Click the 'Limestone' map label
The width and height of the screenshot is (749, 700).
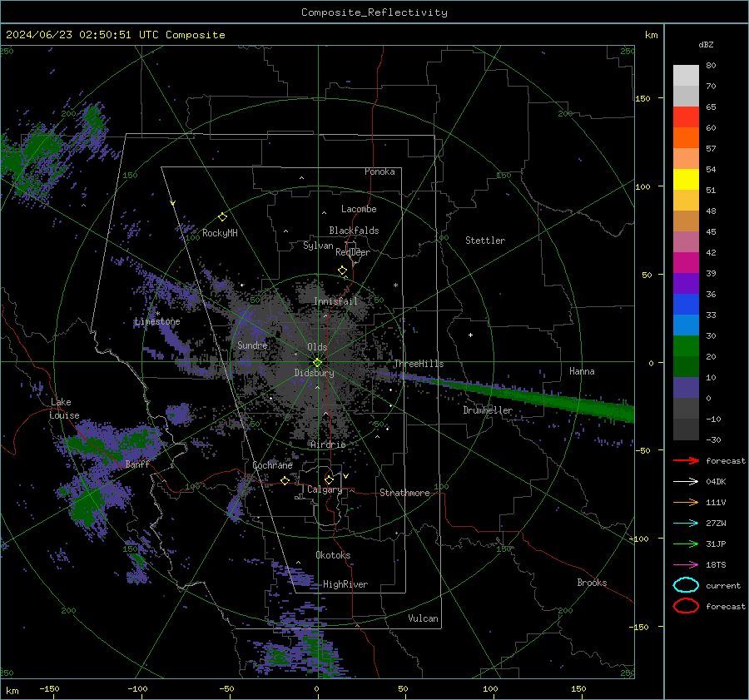click(157, 321)
